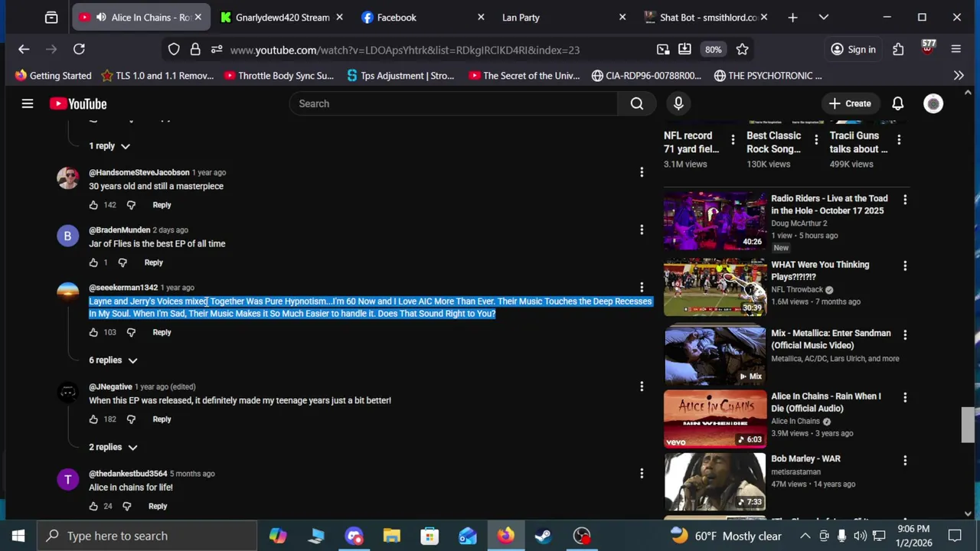
Task: Switch to the Shat Bot tab
Action: (704, 17)
